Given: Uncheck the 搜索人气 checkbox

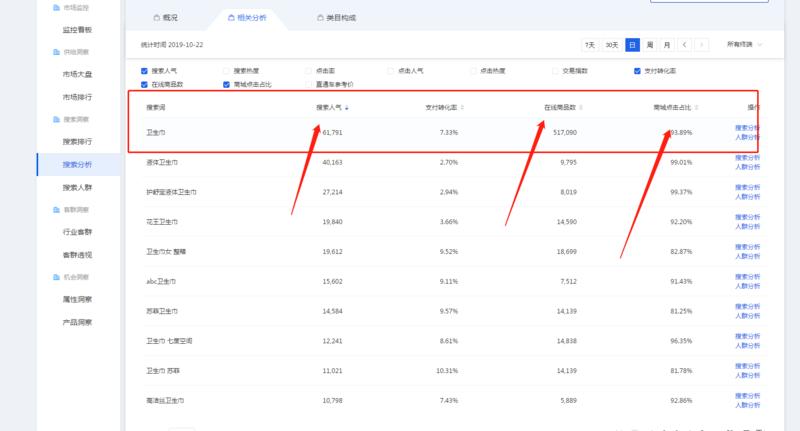Looking at the screenshot, I should coord(145,71).
